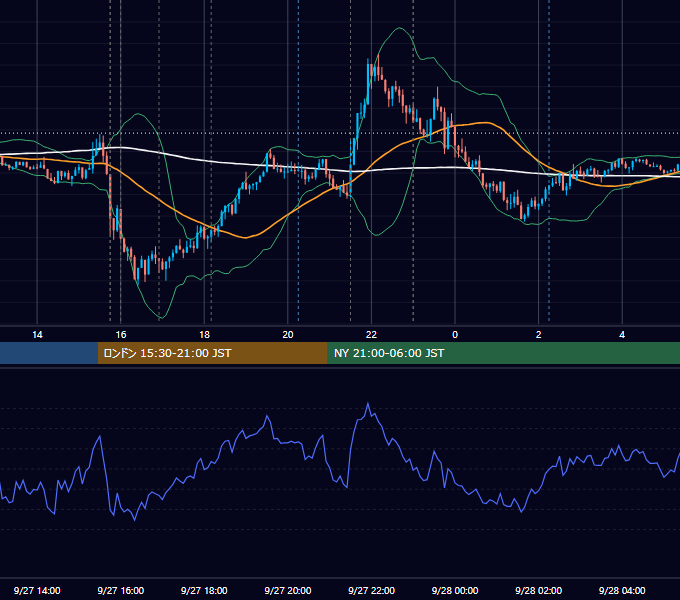The height and width of the screenshot is (600, 680).
Task: Click the NY 21:00-06:00 JST session bar
Action: (503, 353)
